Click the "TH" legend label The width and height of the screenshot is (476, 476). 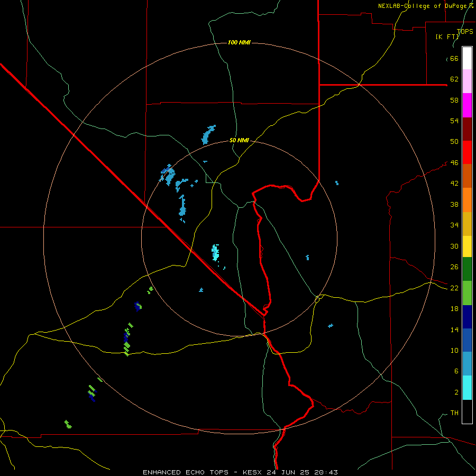pos(454,413)
